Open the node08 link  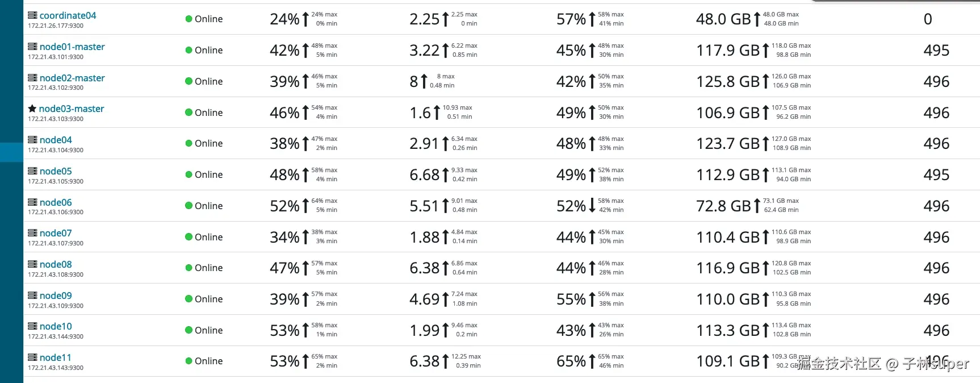(x=56, y=264)
